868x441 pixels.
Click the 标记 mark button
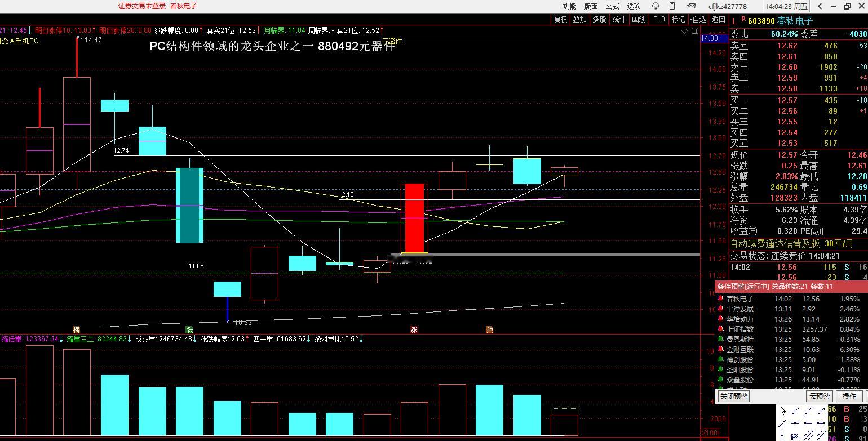(x=678, y=19)
